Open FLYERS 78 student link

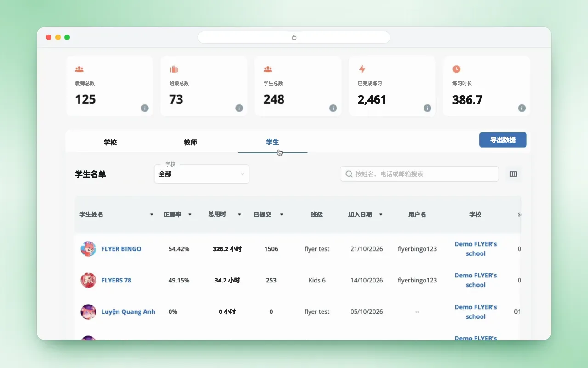point(116,280)
